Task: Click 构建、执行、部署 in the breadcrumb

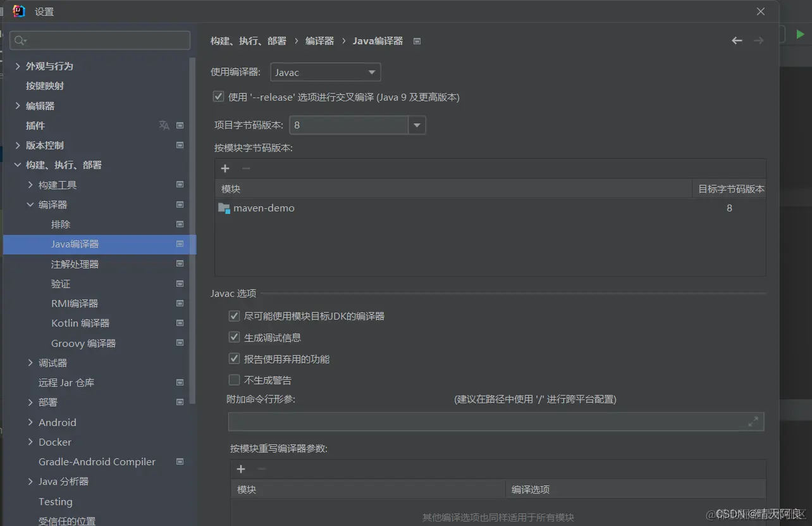Action: tap(249, 40)
